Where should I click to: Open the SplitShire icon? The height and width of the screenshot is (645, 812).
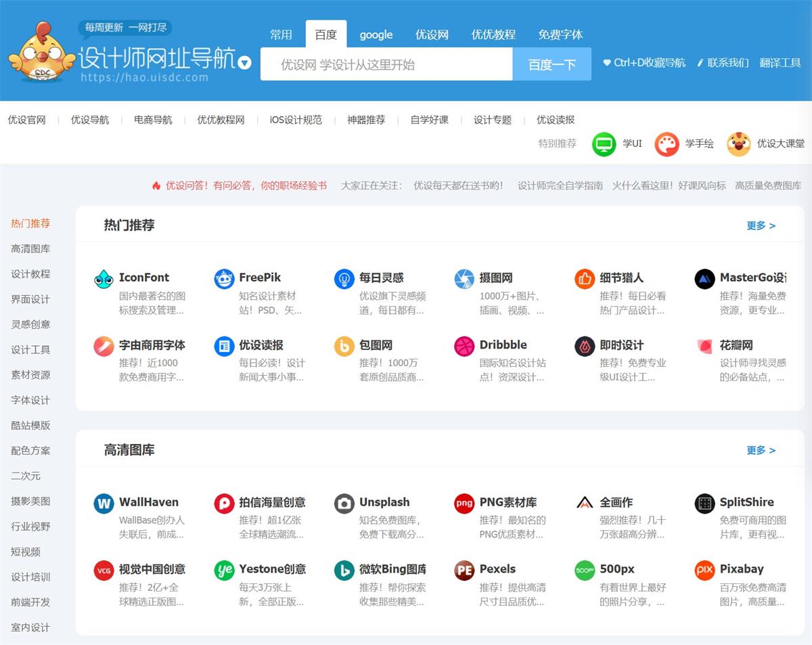[x=705, y=504]
